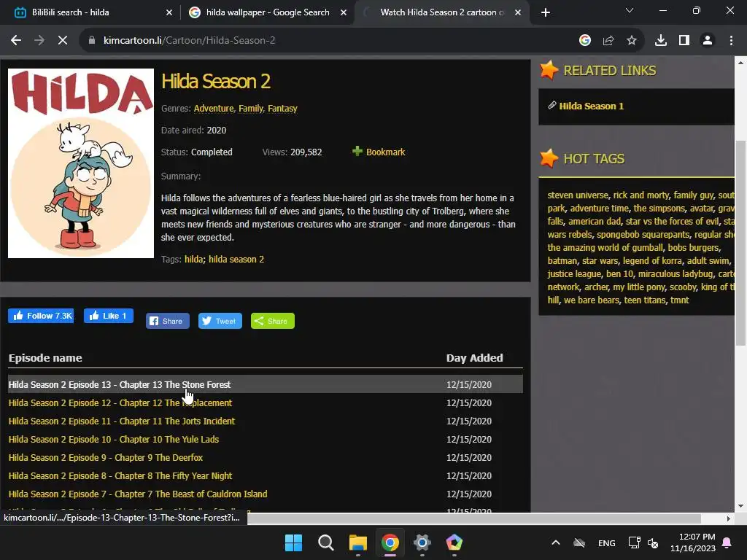View site security lock icon
Viewport: 747px width, 560px height.
pos(92,41)
